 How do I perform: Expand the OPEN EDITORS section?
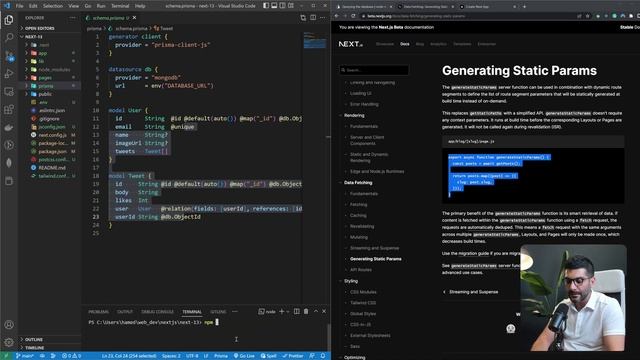click(x=49, y=28)
